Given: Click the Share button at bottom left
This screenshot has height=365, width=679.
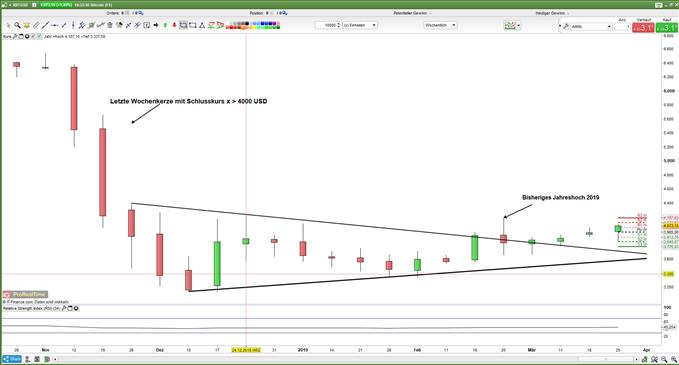Looking at the screenshot, I should pyautogui.click(x=12, y=359).
